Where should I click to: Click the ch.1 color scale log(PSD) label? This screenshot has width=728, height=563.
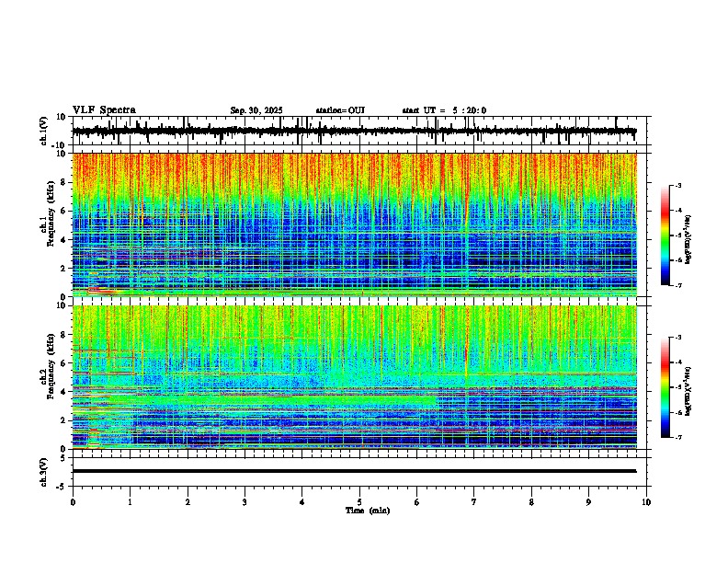[x=688, y=240]
